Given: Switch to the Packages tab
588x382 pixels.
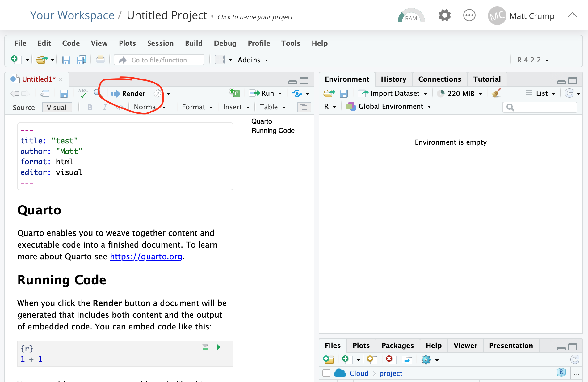Looking at the screenshot, I should click(397, 346).
